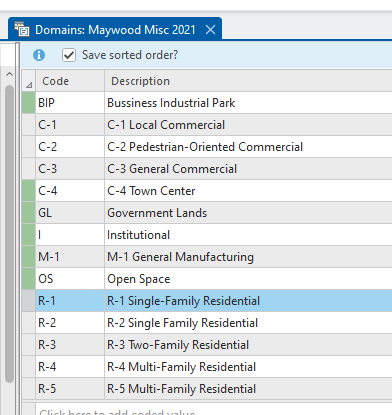This screenshot has height=415, width=392.
Task: Select row header for OS row
Action: coord(29,279)
